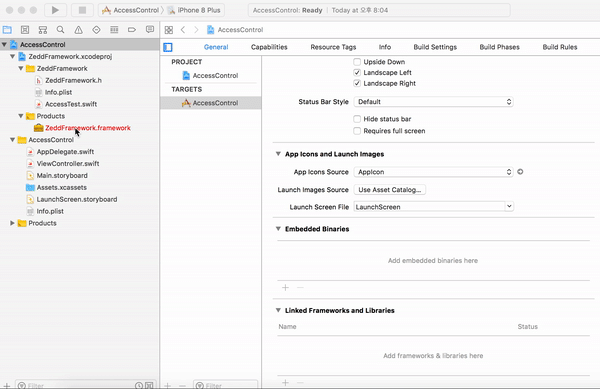The image size is (600, 389).
Task: Add a linked framework with plus button
Action: coord(285,382)
